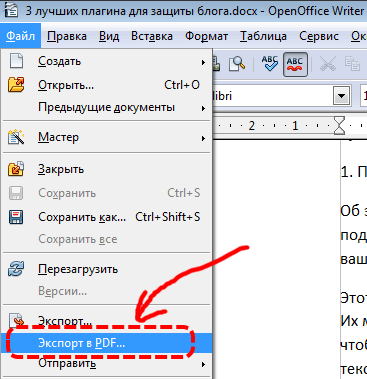Click the Перезагрузить reload arrows icon

click(x=16, y=269)
